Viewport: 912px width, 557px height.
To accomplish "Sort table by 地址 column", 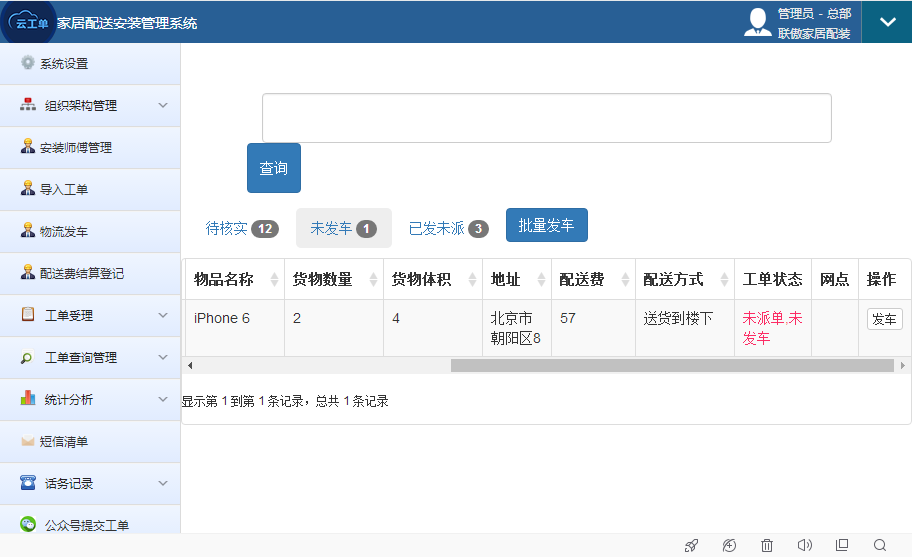I will click(x=517, y=280).
